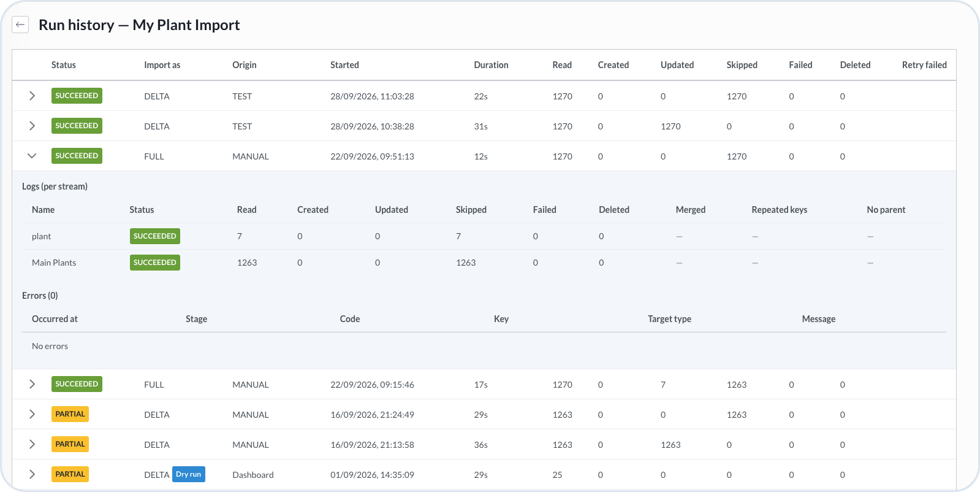Click the SUCCEEDED badge of Main Plants stream
This screenshot has height=492, width=980.
[155, 263]
